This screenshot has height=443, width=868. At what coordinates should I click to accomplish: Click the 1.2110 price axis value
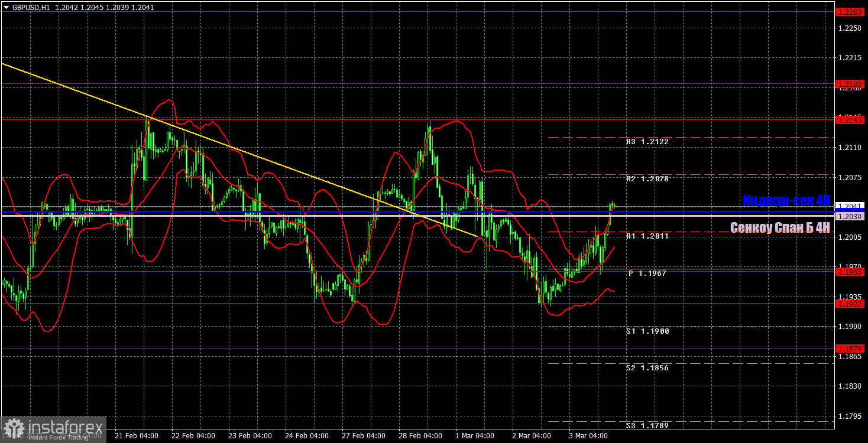click(x=850, y=148)
